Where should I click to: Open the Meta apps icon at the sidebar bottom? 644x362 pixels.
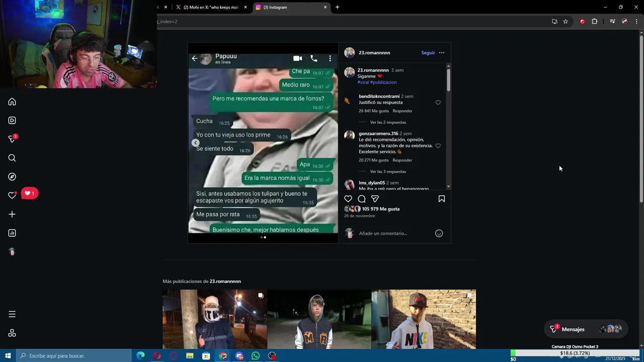[x=12, y=333]
